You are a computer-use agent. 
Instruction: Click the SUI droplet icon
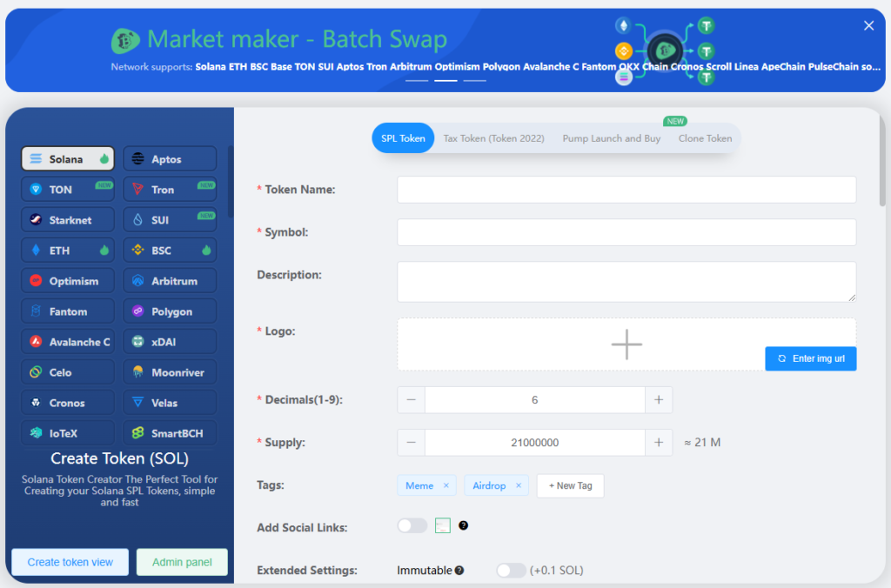point(137,220)
